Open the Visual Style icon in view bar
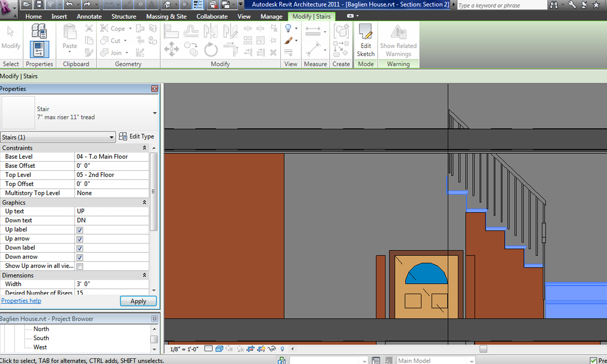 pyautogui.click(x=219, y=349)
